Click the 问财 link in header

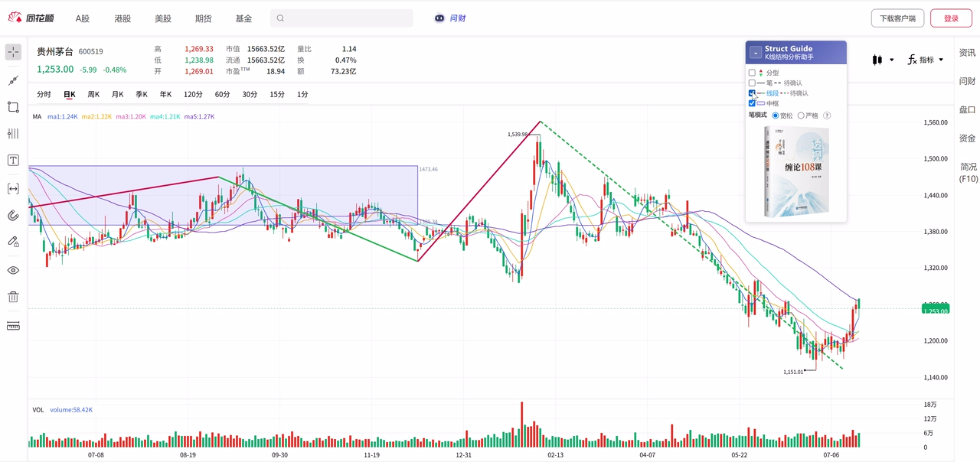coord(458,18)
